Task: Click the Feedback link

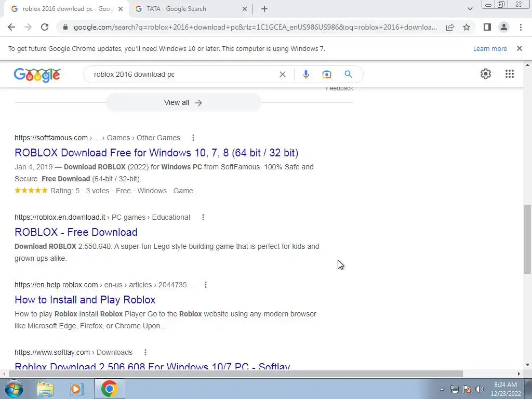Action: (x=339, y=89)
